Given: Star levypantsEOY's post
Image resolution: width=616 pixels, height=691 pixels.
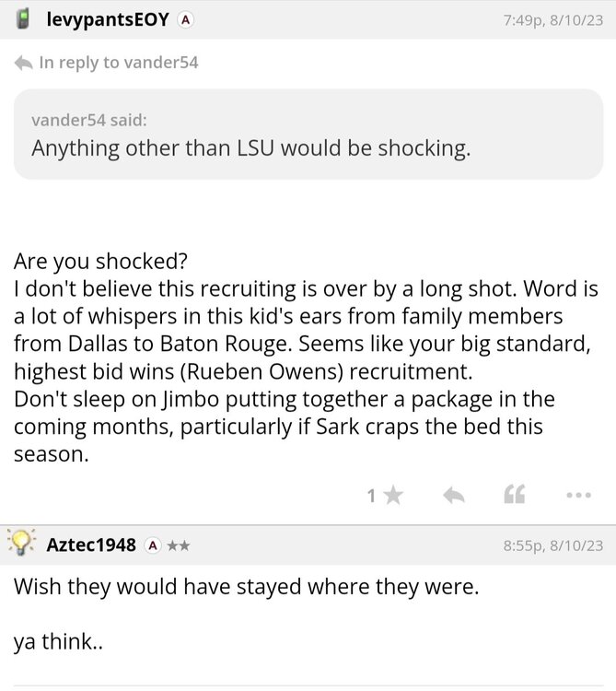Looking at the screenshot, I should tap(393, 496).
